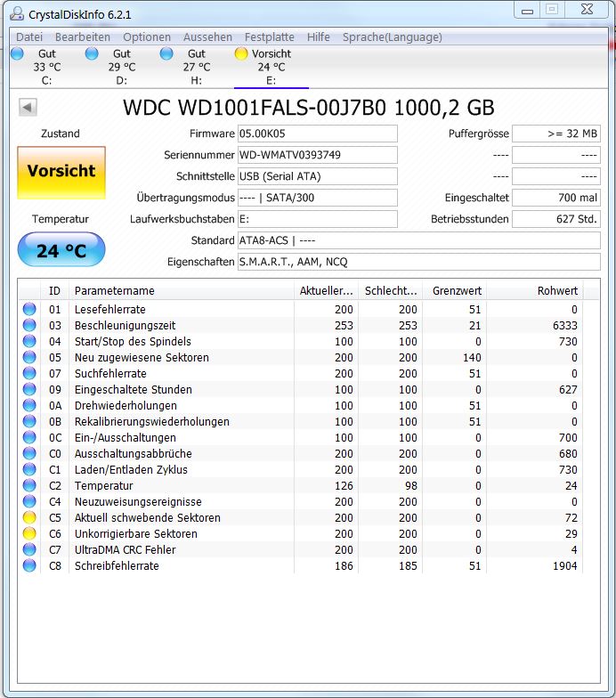Click the Schnittstelle field USB (Serial ATA)
The width and height of the screenshot is (616, 698).
pyautogui.click(x=317, y=176)
